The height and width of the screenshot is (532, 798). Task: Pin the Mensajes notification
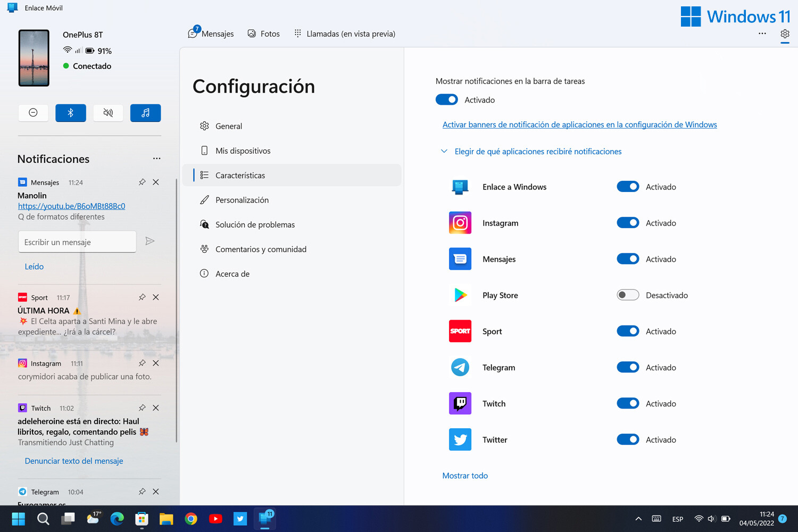pyautogui.click(x=142, y=182)
